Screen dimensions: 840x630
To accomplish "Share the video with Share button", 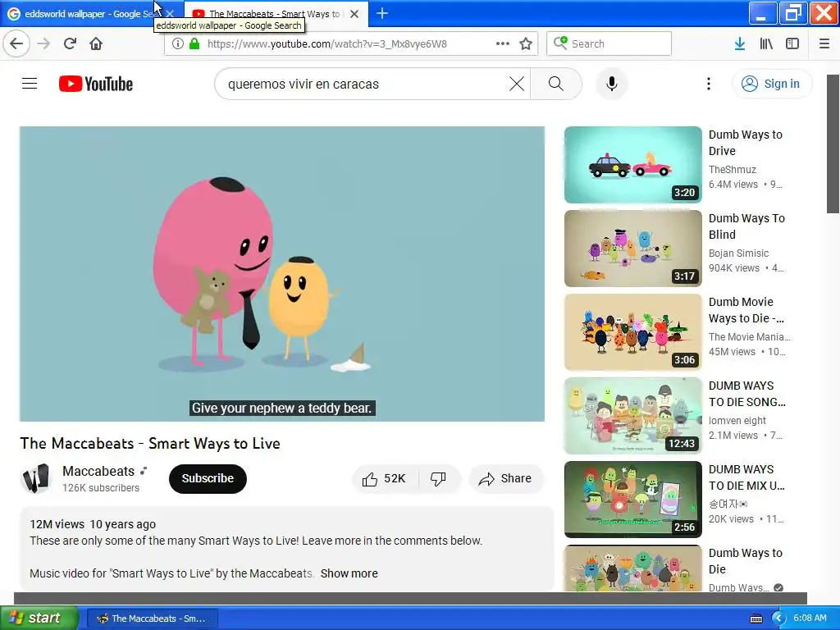I will (506, 479).
